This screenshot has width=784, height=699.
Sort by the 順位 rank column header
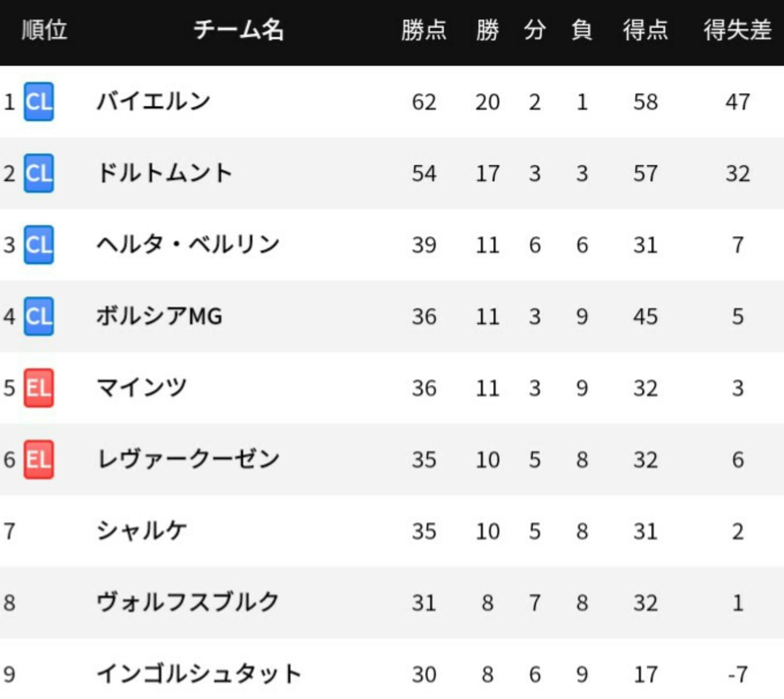[x=44, y=30]
